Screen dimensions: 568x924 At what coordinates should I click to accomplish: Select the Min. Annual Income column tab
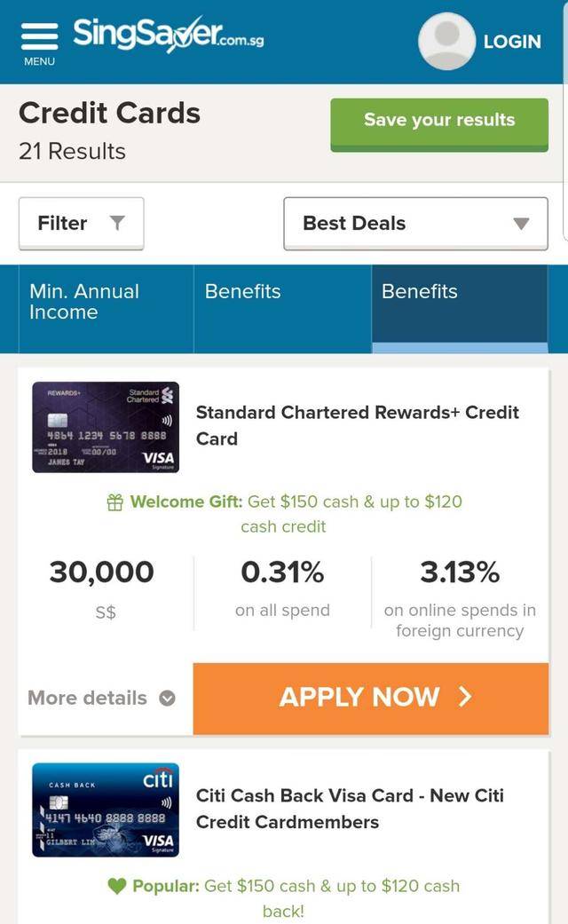tap(105, 302)
